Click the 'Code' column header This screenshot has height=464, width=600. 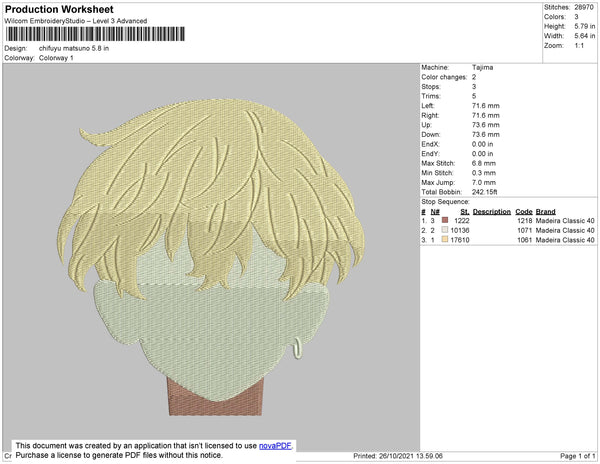point(524,212)
